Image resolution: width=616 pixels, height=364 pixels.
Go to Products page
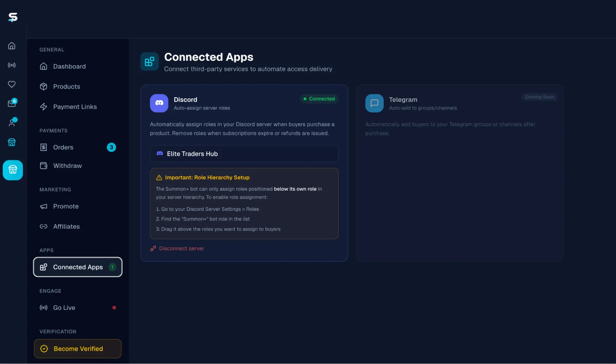point(67,87)
